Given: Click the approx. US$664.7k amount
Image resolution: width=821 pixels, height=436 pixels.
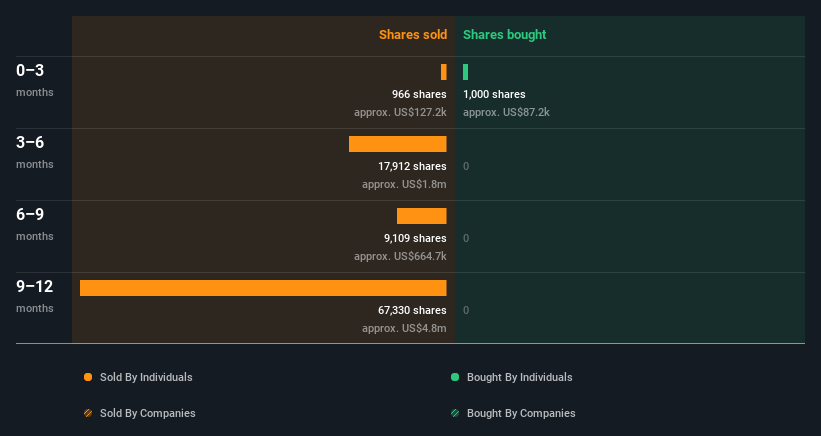Looking at the screenshot, I should click(400, 256).
